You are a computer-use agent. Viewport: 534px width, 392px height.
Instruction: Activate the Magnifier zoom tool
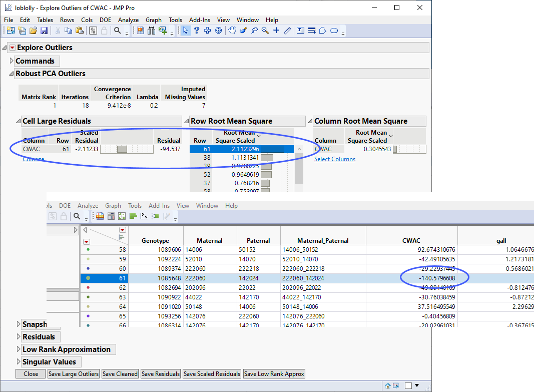coord(265,31)
